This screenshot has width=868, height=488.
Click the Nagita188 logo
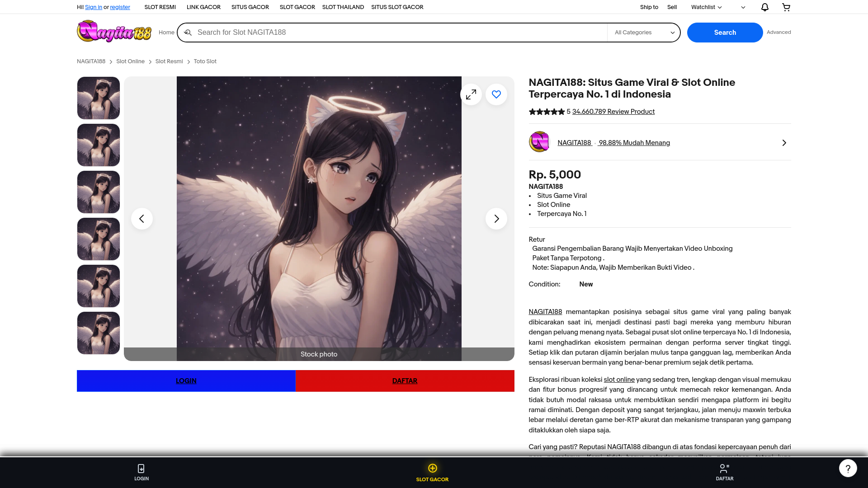(114, 31)
